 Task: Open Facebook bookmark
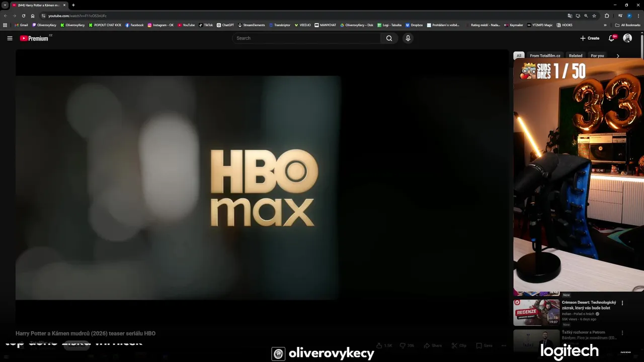pyautogui.click(x=134, y=25)
